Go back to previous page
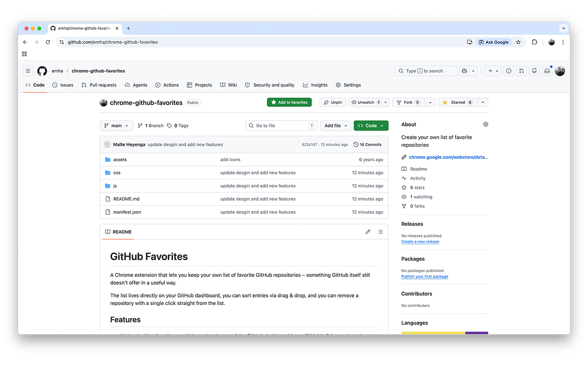This screenshot has width=588, height=368. [x=25, y=42]
